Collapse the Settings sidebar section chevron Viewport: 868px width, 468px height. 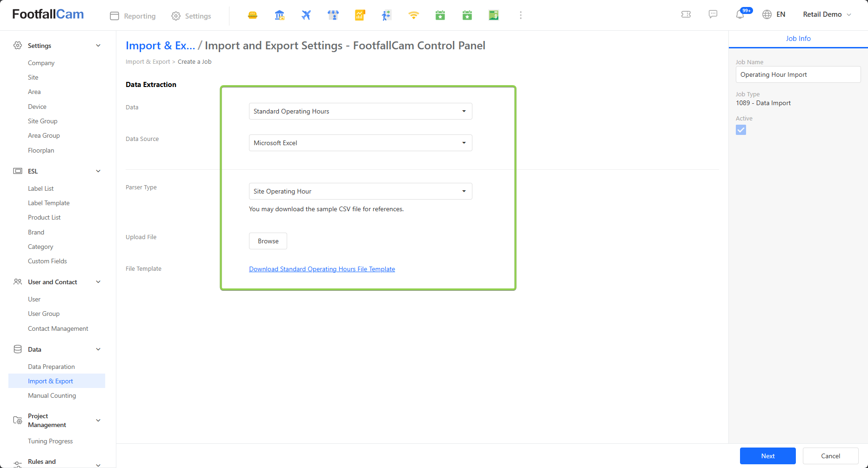tap(98, 46)
